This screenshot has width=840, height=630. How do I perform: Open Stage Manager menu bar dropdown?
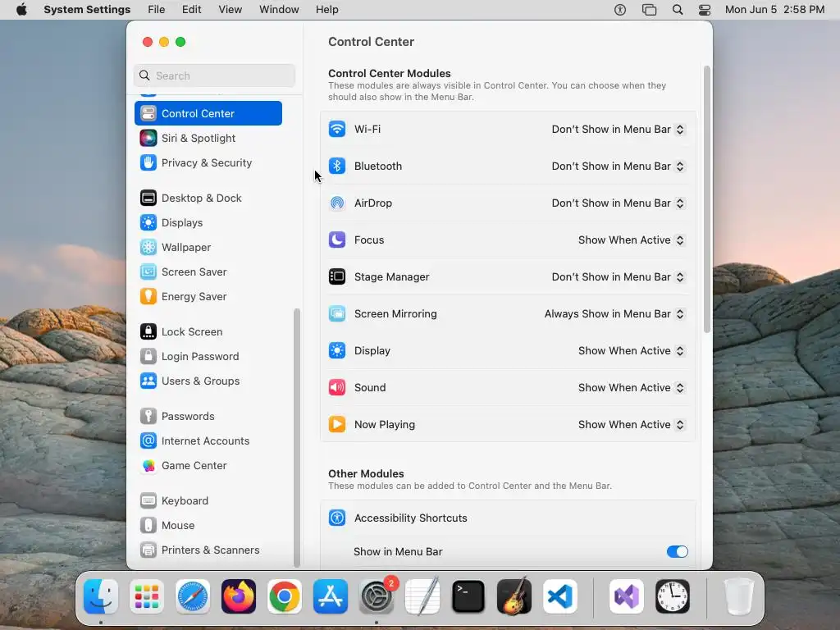(x=619, y=277)
